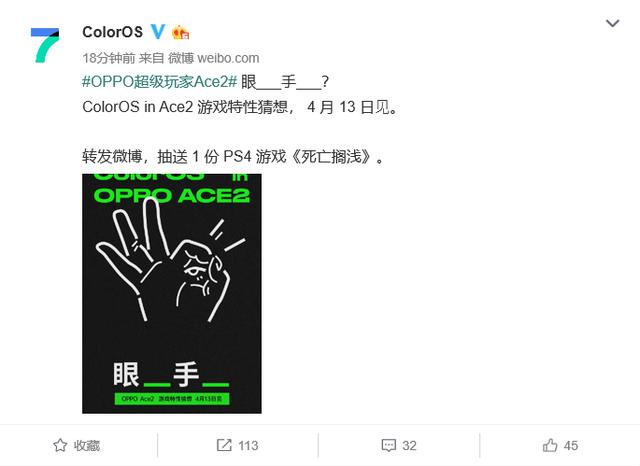This screenshot has height=466, width=640.
Task: Click the comment count 32
Action: coord(409,445)
